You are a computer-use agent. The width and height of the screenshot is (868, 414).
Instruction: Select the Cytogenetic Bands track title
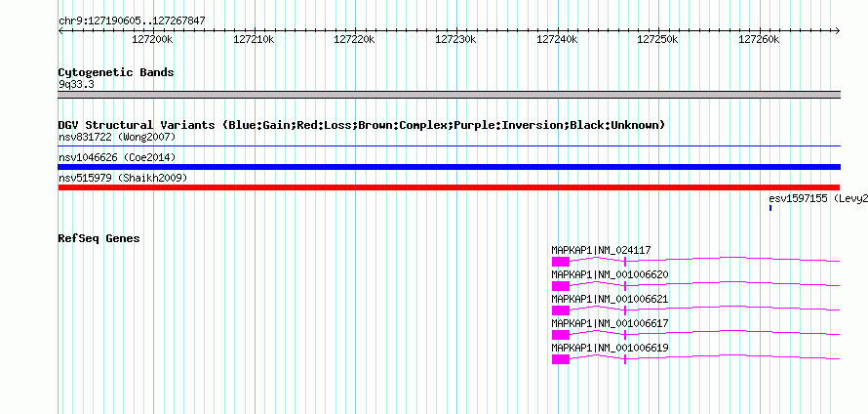coord(116,72)
